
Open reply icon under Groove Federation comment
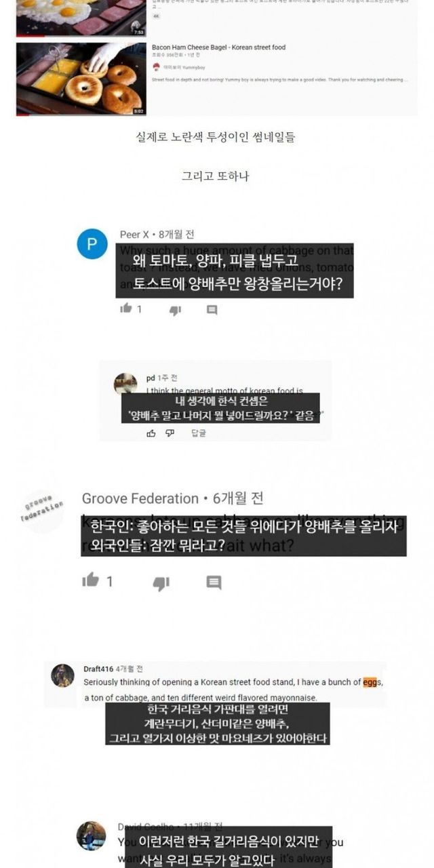click(214, 583)
